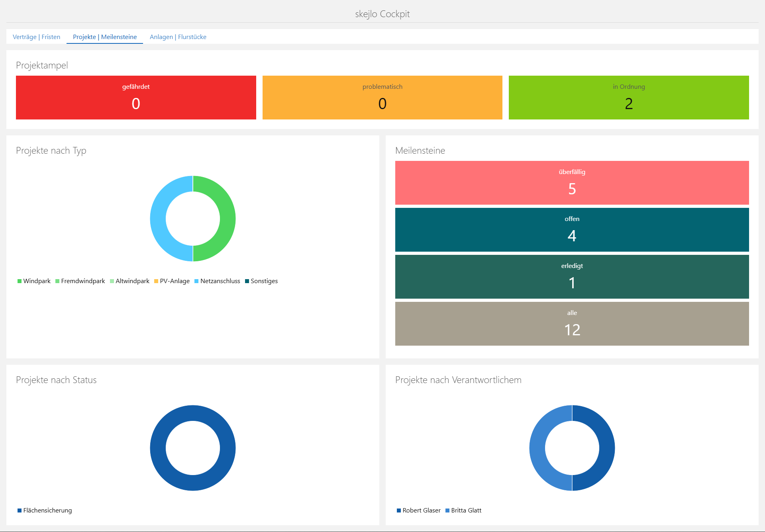This screenshot has width=765, height=532.
Task: Click green Windpark segment of type donut
Action: click(228, 219)
